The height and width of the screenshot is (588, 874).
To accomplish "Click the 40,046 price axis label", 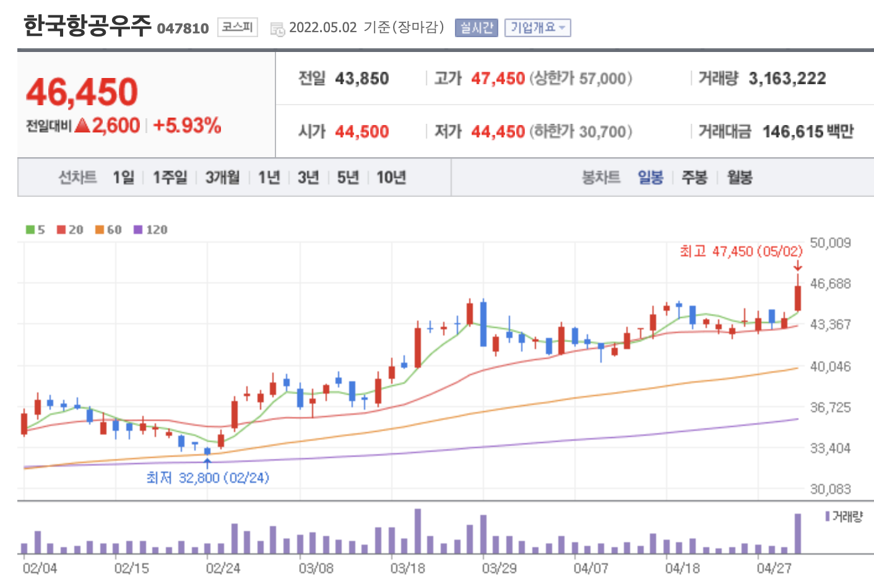I will click(831, 366).
